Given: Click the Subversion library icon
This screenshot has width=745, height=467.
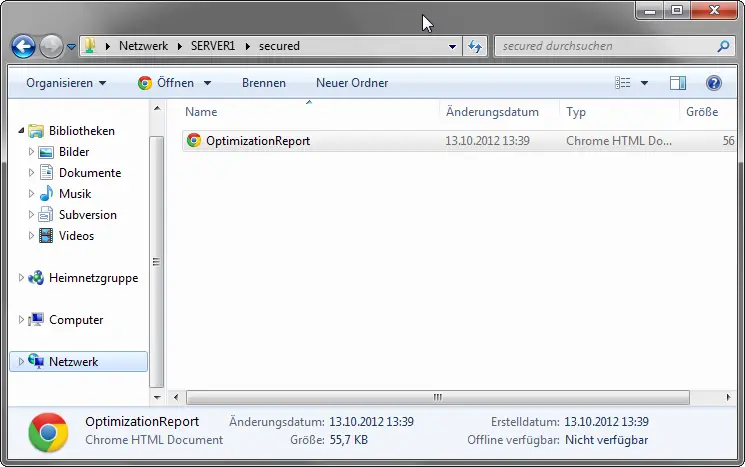Looking at the screenshot, I should click(46, 214).
